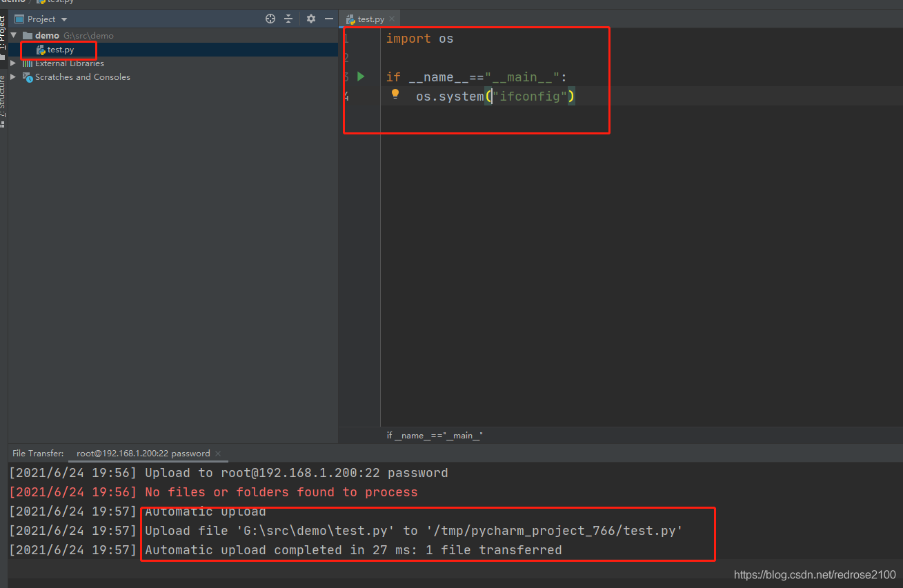Collapse the demo project folder

coord(13,35)
